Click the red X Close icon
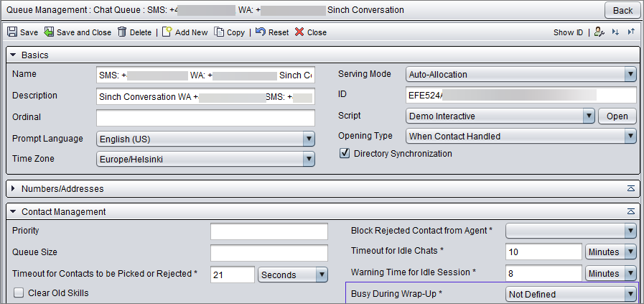The image size is (644, 304). coord(299,32)
